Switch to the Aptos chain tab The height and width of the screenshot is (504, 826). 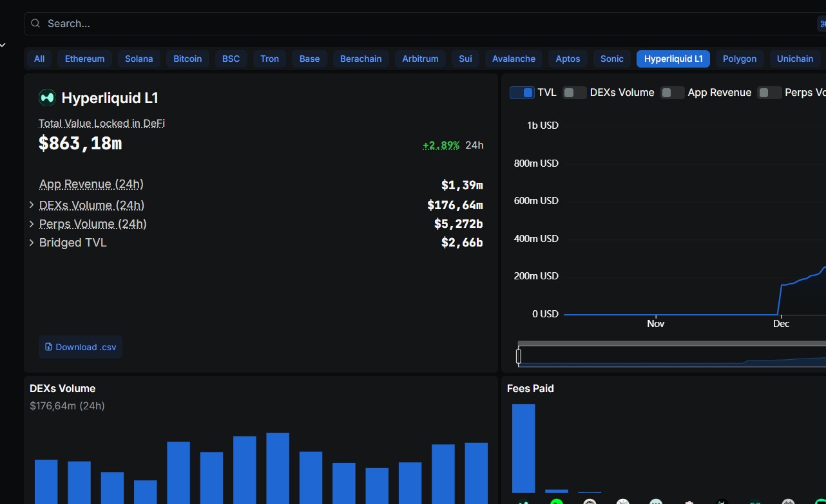point(568,59)
